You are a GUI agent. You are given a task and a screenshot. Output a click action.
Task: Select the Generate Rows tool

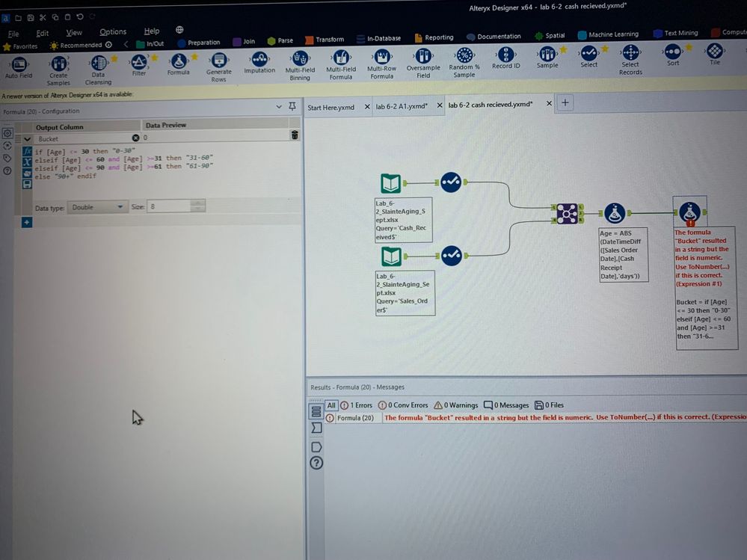[x=218, y=67]
